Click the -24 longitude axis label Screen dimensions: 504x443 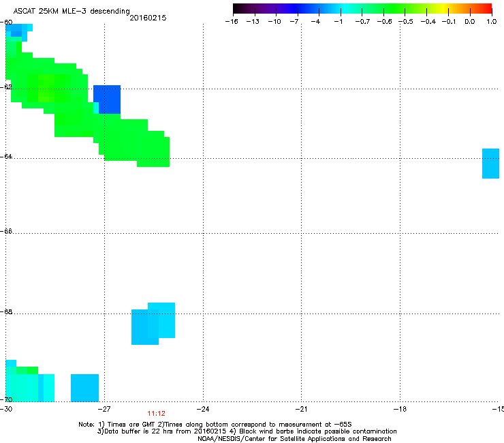(x=203, y=409)
